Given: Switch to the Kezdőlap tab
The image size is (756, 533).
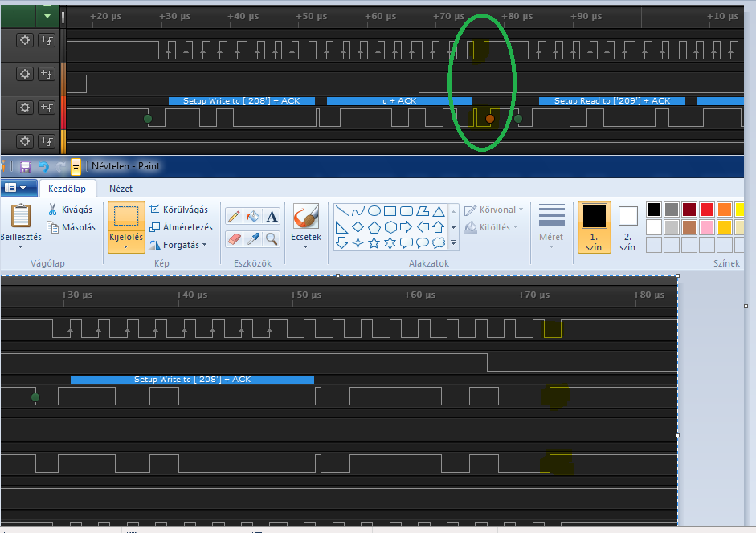Looking at the screenshot, I should [x=67, y=189].
